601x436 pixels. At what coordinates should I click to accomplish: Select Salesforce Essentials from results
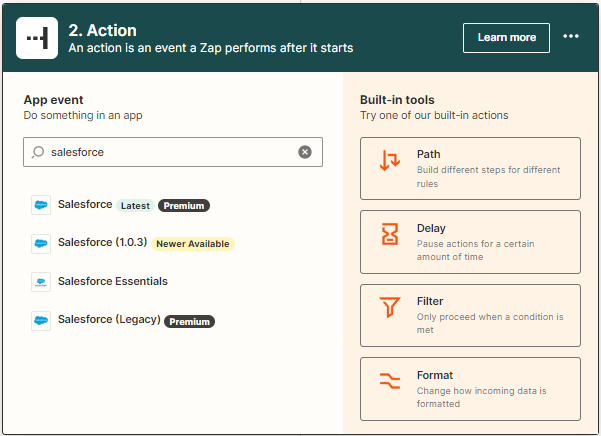[x=113, y=281]
